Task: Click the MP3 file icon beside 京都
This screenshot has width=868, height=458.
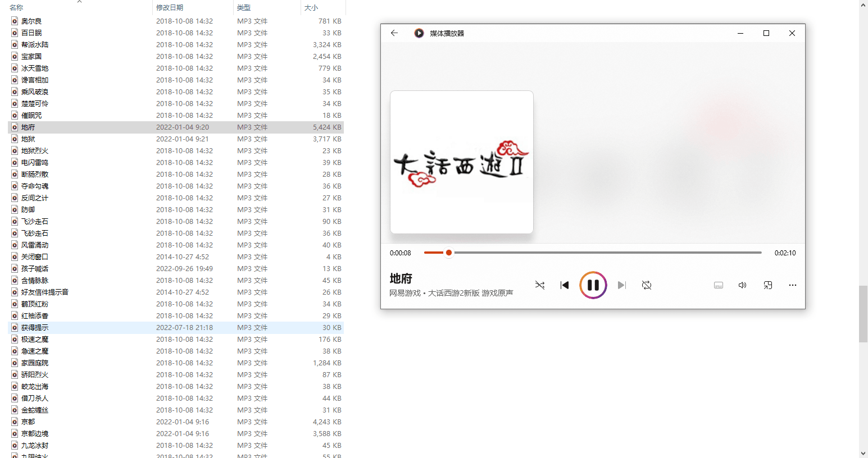Action: coord(15,422)
